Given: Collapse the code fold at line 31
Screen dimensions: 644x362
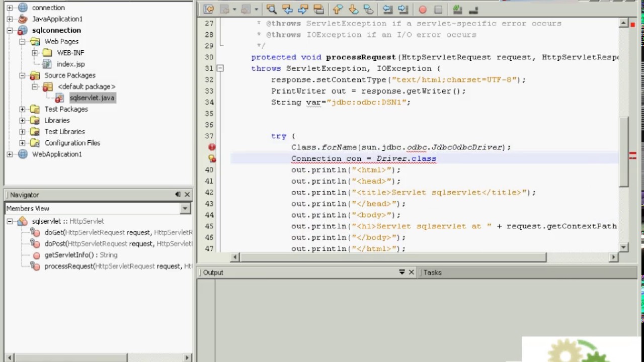Looking at the screenshot, I should click(x=220, y=68).
